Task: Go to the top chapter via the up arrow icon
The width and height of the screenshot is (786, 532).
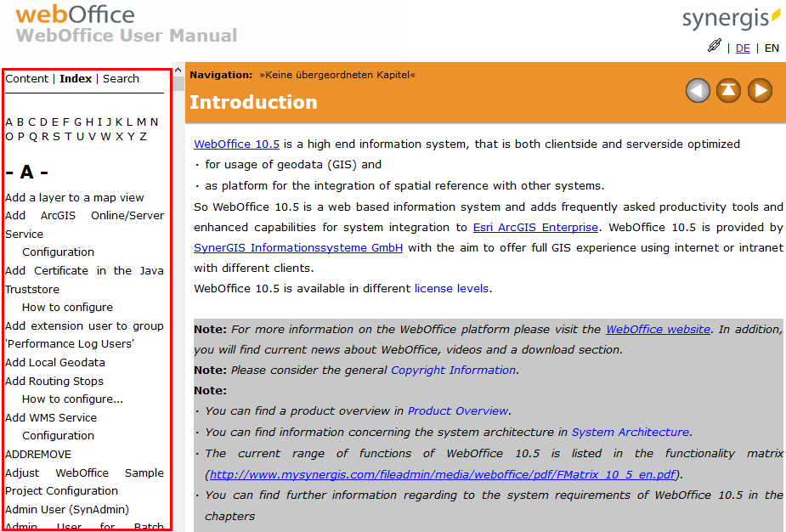Action: (x=728, y=90)
